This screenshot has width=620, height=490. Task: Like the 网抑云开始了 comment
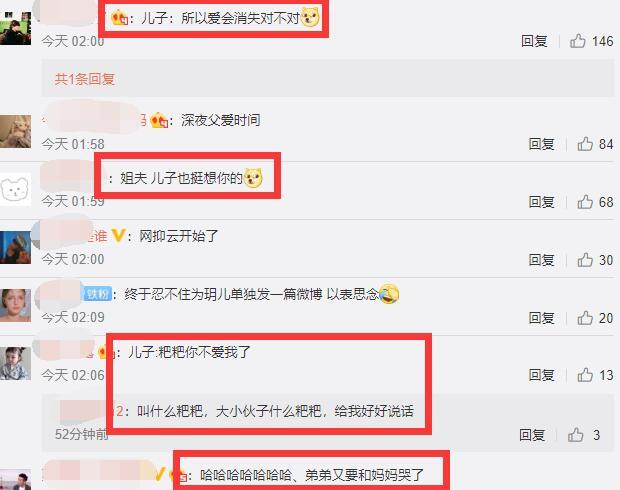point(585,260)
